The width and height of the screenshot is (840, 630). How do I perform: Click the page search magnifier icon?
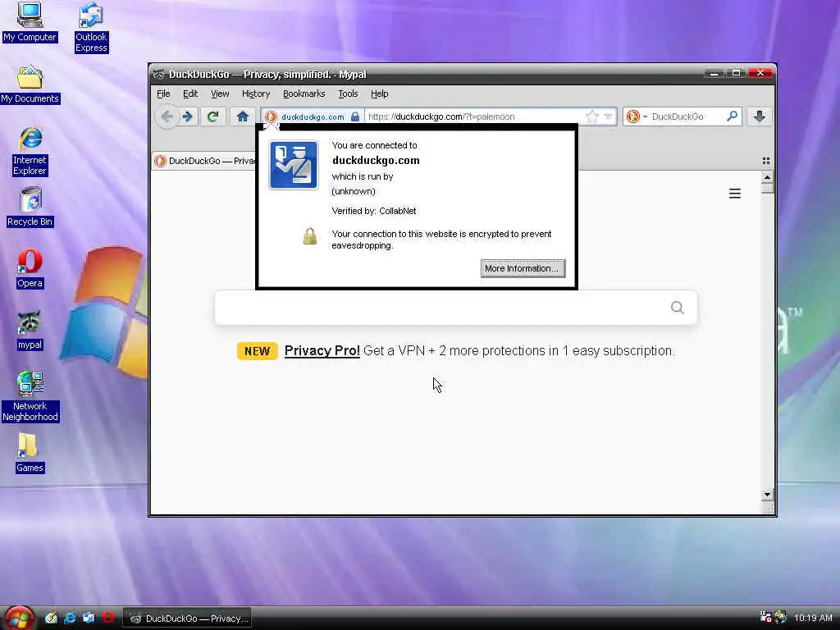coord(677,308)
